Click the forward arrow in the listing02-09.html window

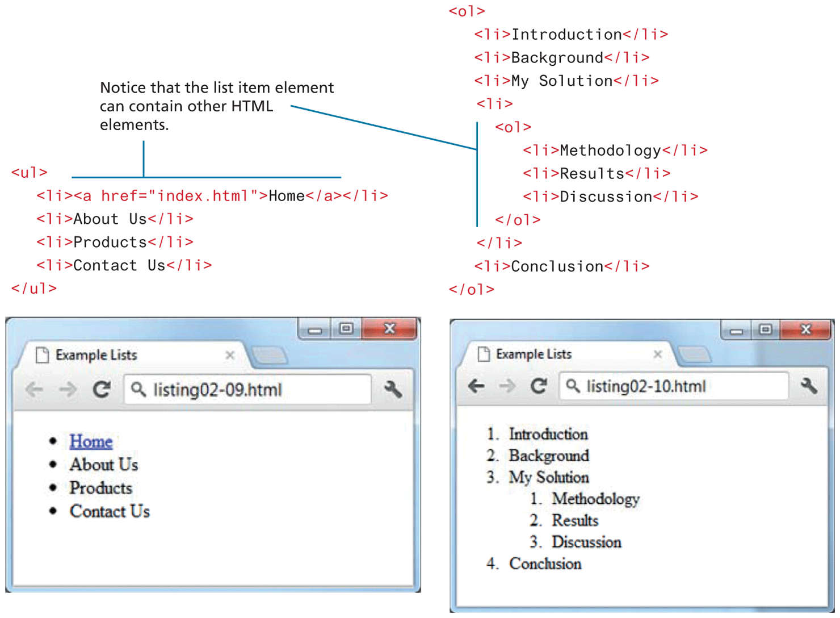point(68,390)
